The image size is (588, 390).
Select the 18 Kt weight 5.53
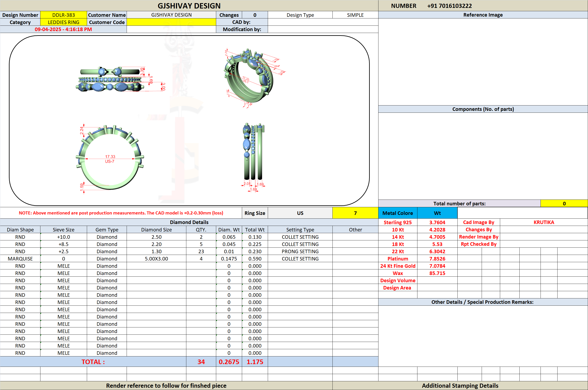coord(437,244)
